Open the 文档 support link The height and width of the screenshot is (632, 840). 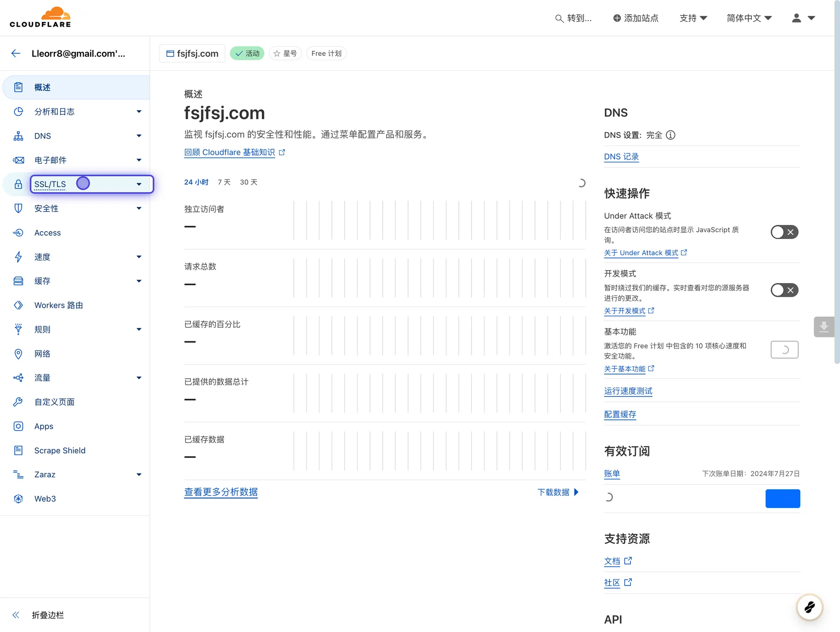pyautogui.click(x=617, y=561)
